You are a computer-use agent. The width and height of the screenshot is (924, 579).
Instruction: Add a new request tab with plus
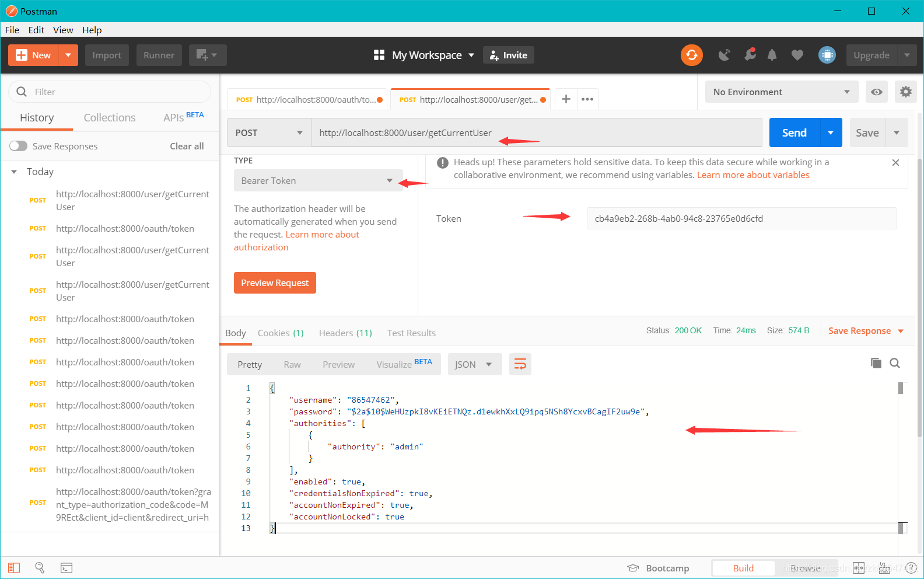[566, 99]
